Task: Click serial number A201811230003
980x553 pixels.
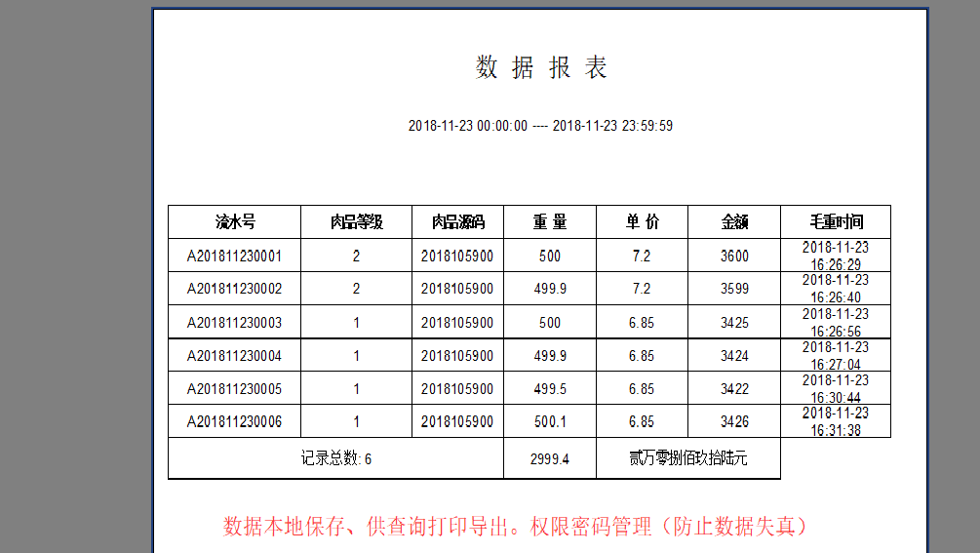Action: 235,323
